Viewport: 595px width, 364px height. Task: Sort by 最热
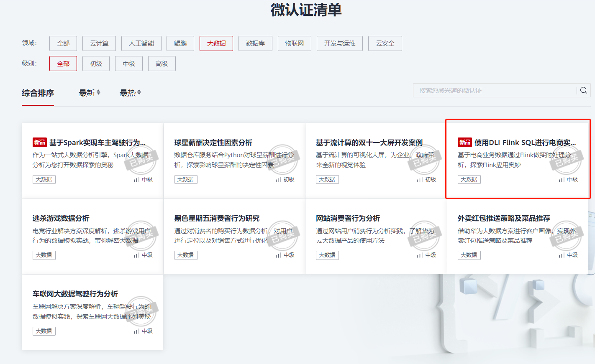(128, 93)
